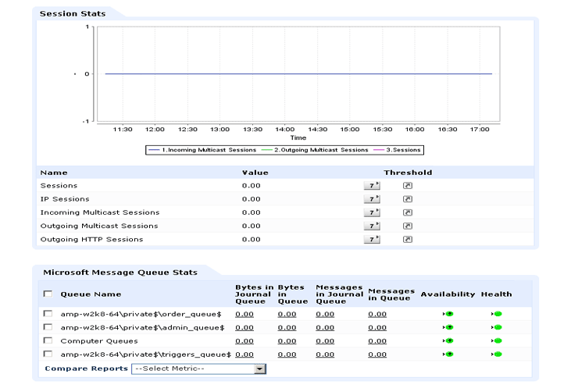This screenshot has height=392, width=571.
Task: Open 7-day report for Outgoing HTTP Sessions
Action: 372,239
